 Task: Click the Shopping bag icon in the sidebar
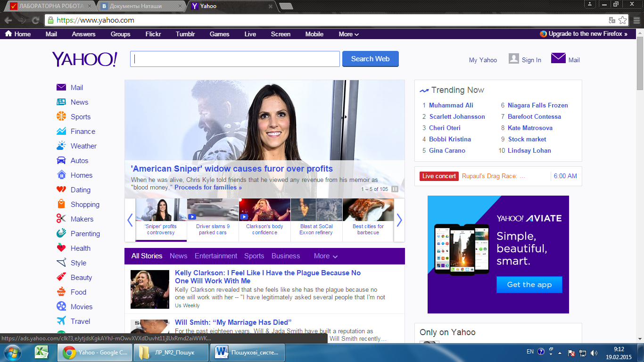click(61, 204)
